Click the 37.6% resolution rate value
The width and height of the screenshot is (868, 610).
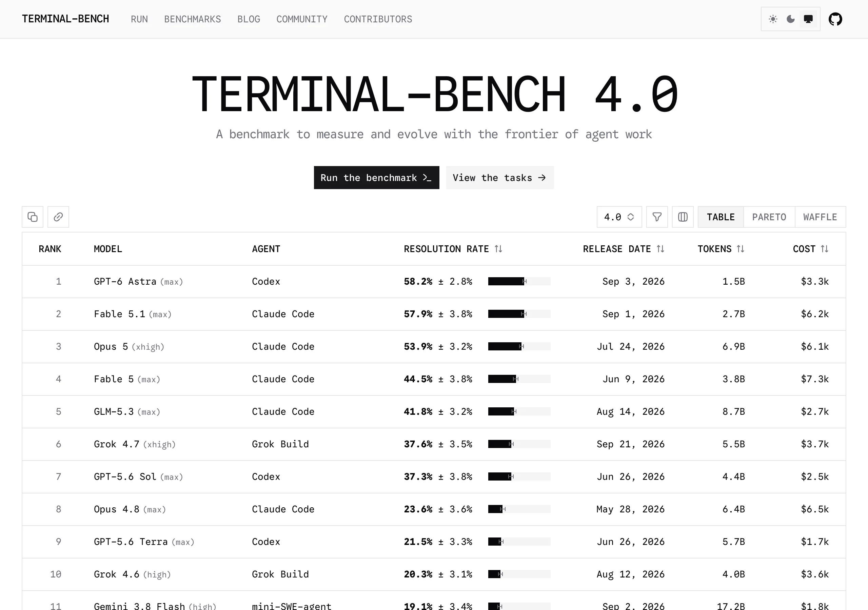coord(418,444)
